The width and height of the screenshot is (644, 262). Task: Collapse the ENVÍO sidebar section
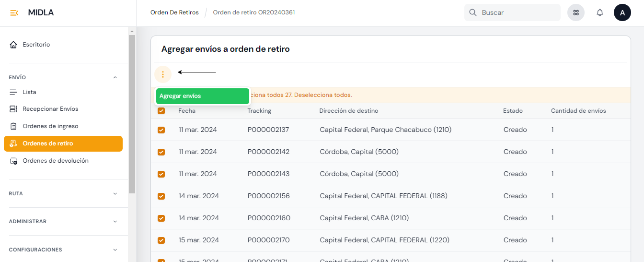pyautogui.click(x=115, y=77)
